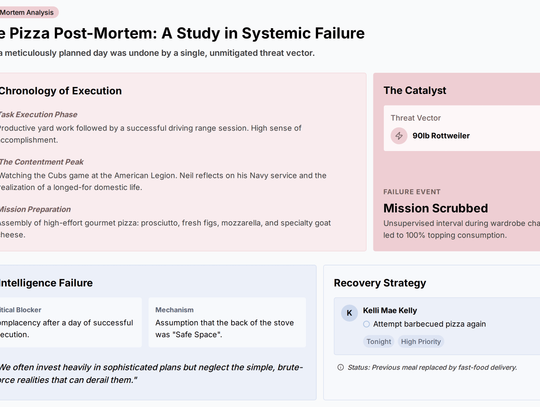Click The Contentment Peak entry
Screen dimensions: 540x407
click(163, 175)
